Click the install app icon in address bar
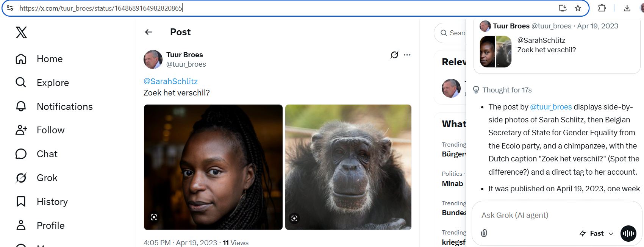 [563, 8]
